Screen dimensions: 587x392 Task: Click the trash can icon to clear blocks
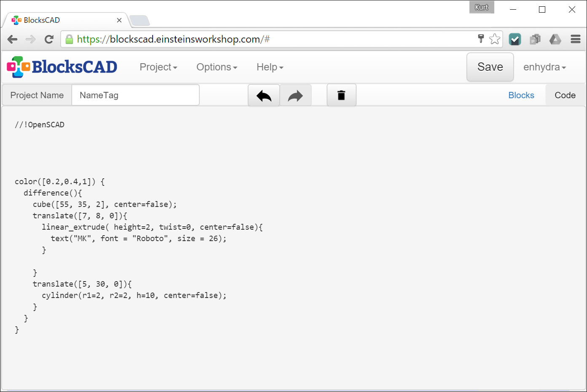341,95
